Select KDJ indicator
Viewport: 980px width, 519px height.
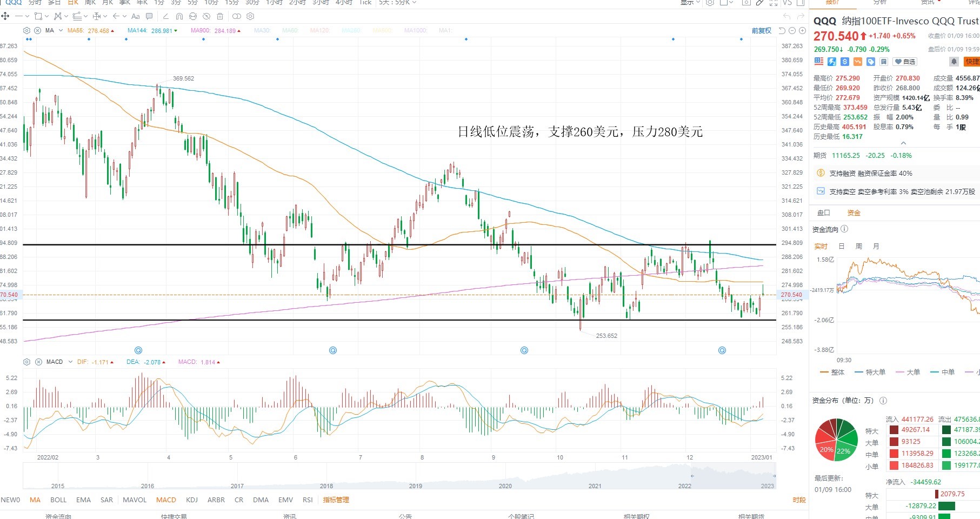pos(191,500)
